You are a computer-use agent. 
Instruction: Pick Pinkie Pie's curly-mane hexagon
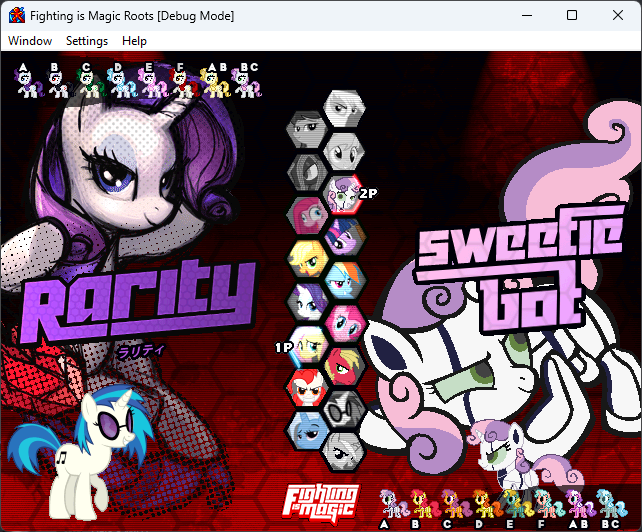click(x=345, y=323)
